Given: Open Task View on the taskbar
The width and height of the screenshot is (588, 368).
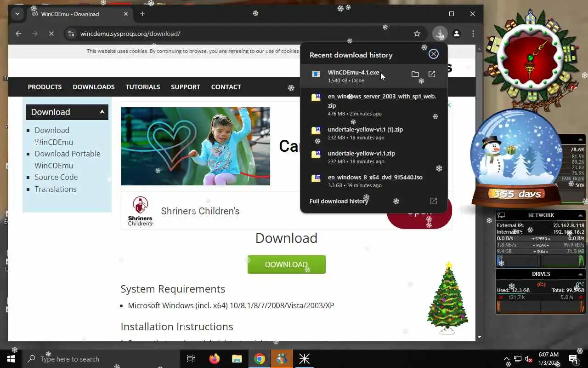Looking at the screenshot, I should (191, 359).
